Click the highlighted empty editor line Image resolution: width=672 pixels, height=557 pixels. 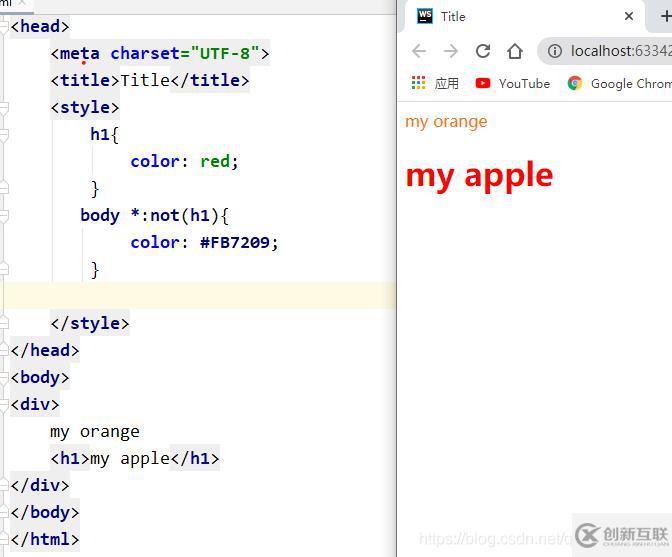[x=198, y=296]
